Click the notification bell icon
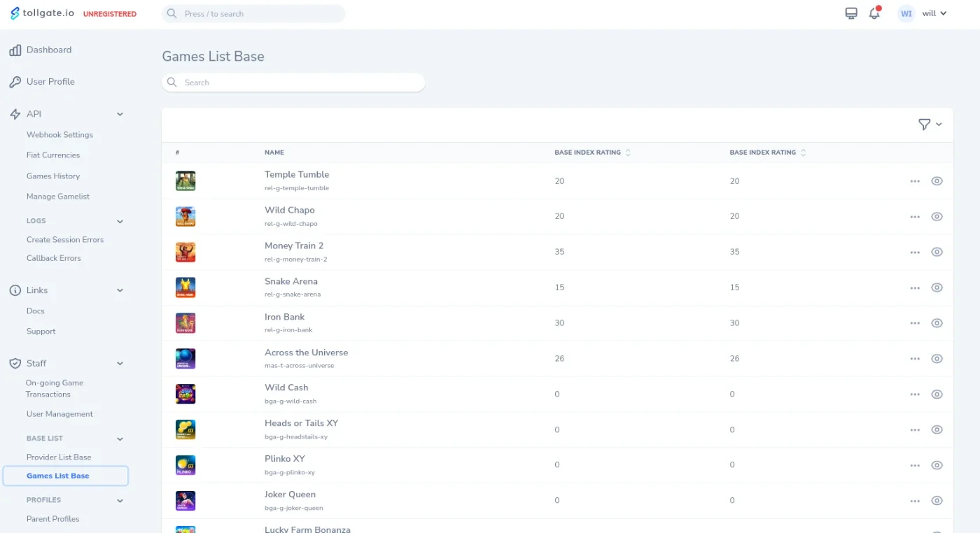980x533 pixels. tap(874, 13)
